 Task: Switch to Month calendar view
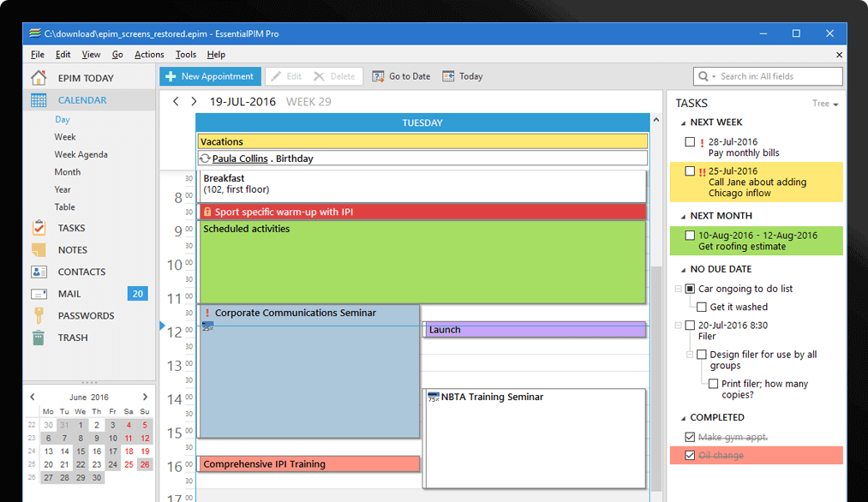(67, 172)
